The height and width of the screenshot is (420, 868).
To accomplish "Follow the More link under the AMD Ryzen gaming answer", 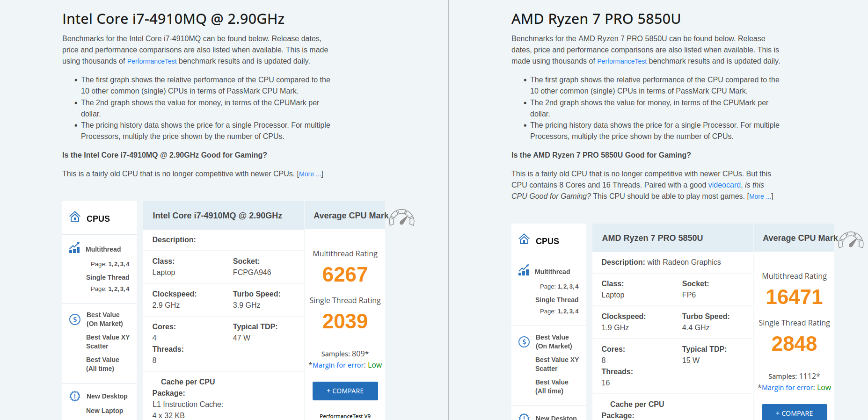I will click(x=760, y=196).
